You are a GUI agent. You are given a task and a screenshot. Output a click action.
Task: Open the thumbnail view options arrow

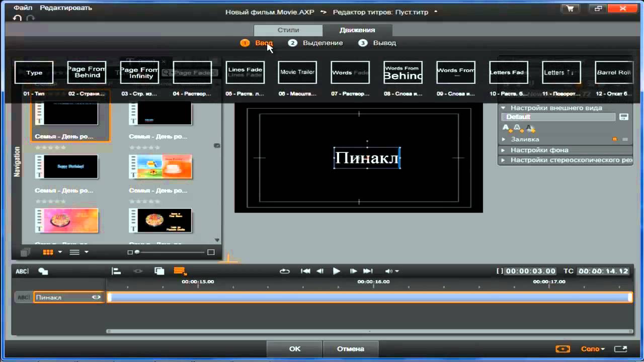click(x=60, y=252)
